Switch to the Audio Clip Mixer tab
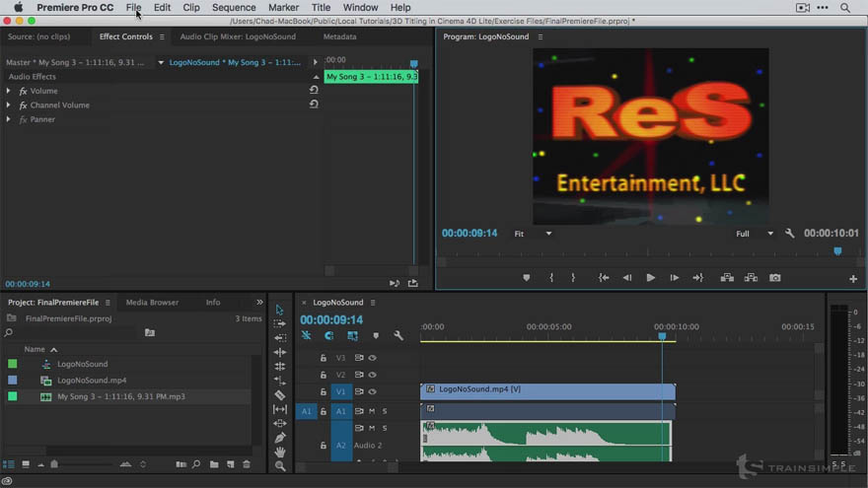868x488 pixels. (x=238, y=36)
